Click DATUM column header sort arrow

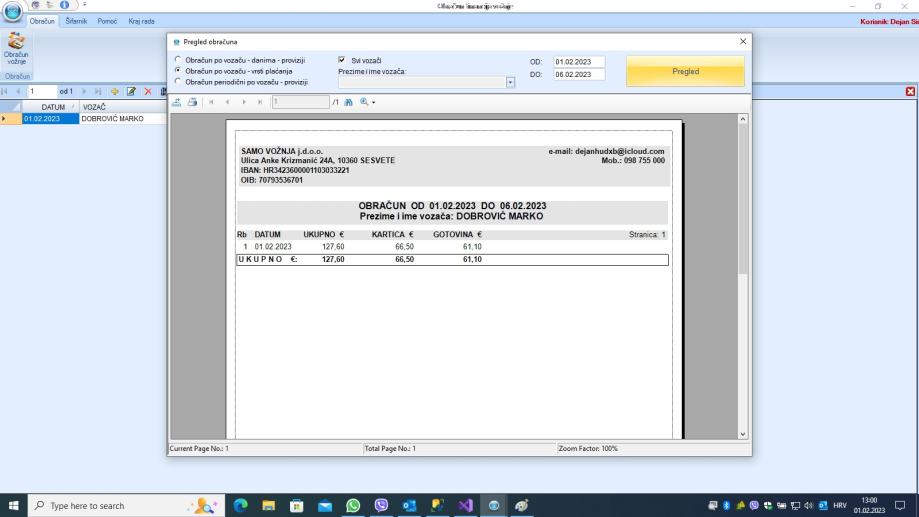(73, 107)
